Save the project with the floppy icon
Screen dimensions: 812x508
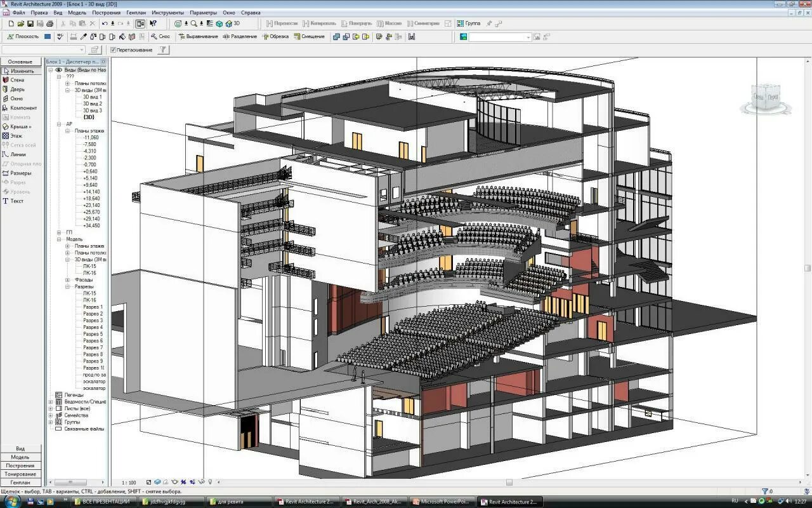(x=30, y=23)
